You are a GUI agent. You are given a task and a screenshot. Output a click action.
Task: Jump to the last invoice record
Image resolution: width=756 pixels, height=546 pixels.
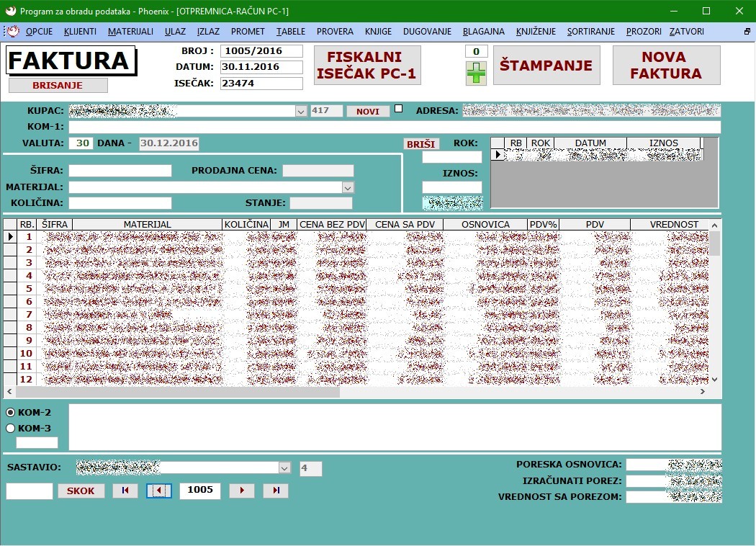click(x=276, y=491)
